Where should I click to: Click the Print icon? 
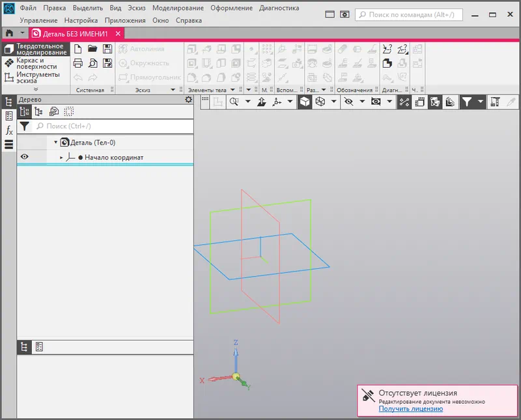[77, 63]
